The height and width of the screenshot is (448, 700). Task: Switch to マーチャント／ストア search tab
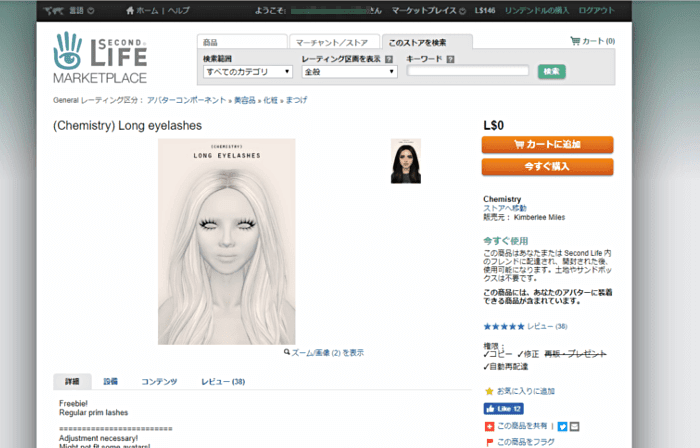334,42
